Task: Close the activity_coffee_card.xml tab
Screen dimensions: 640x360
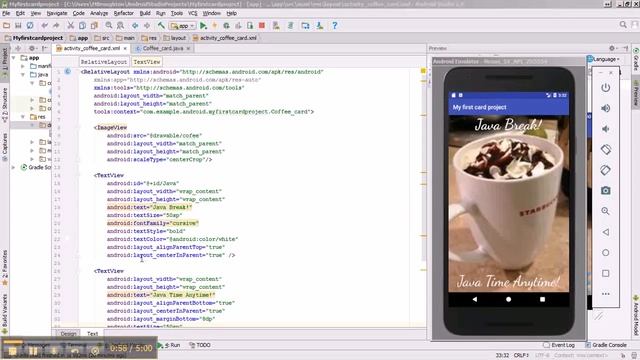Action: 125,48
